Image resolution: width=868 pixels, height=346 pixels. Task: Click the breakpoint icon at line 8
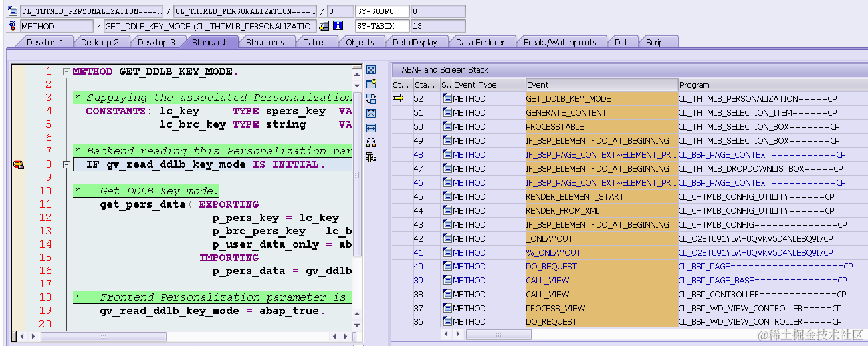coord(19,164)
